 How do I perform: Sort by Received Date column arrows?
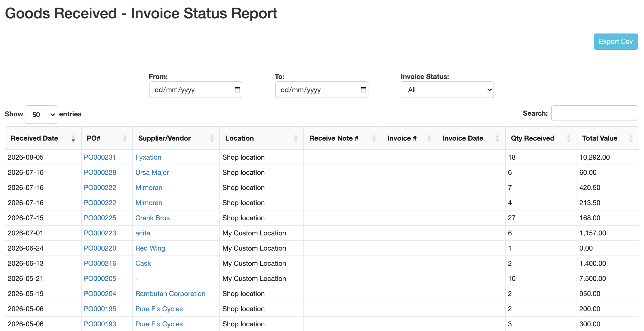tap(73, 138)
